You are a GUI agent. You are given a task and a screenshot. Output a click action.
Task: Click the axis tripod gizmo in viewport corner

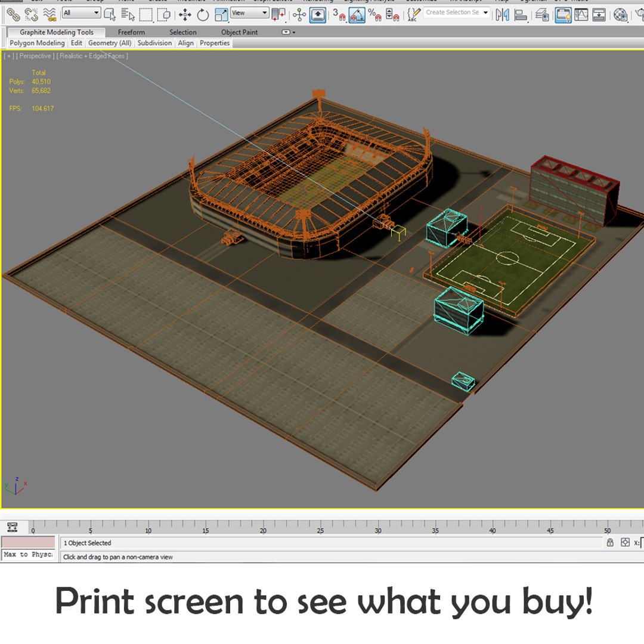click(16, 486)
